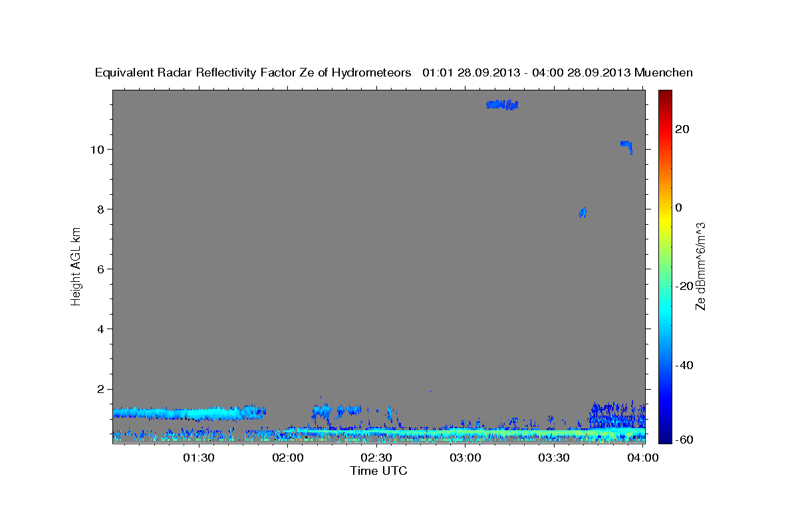798x532 pixels.
Task: Click the '04:00' time tick label
Action: pyautogui.click(x=643, y=458)
